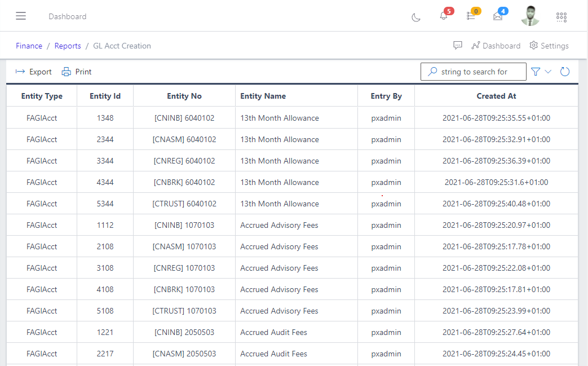
Task: Refresh the GL Acct Creation report
Action: pyautogui.click(x=565, y=72)
